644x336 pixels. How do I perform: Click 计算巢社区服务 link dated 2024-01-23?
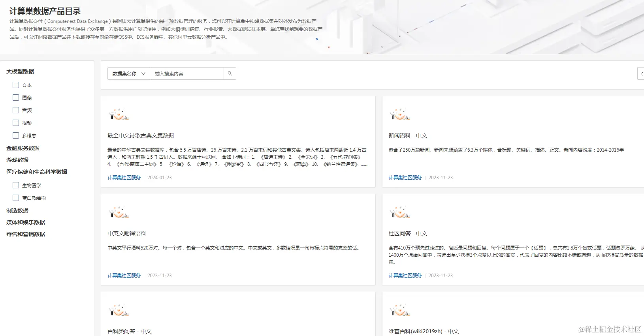coord(124,178)
